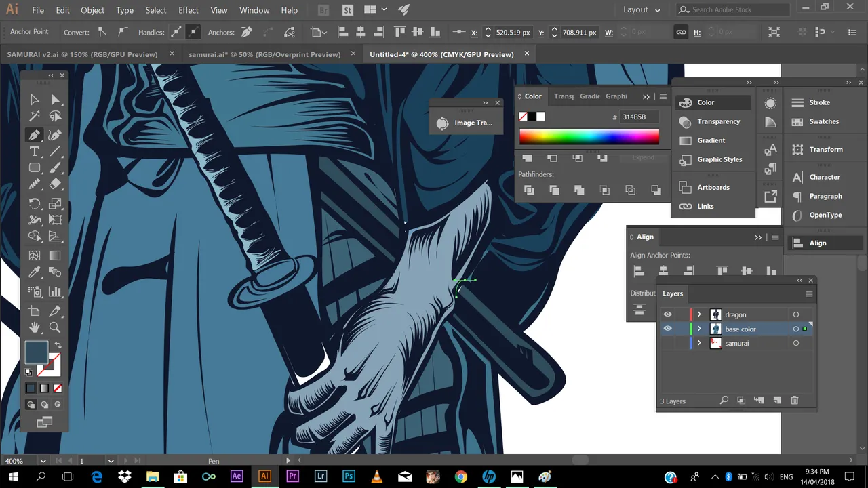Click the white swatch in Color panel
Screen dimensions: 868x488
click(540, 117)
